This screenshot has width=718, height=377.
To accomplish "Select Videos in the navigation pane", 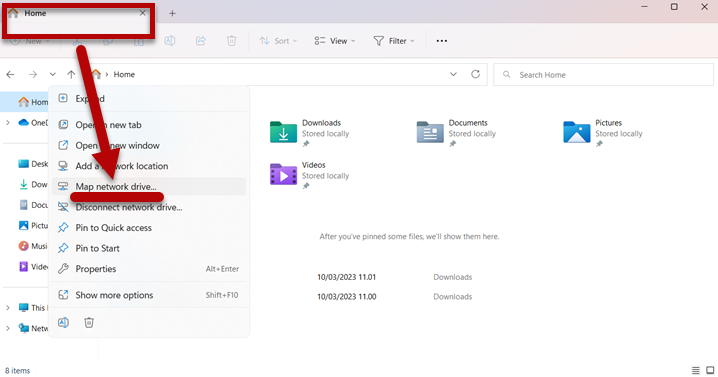I will 33,267.
